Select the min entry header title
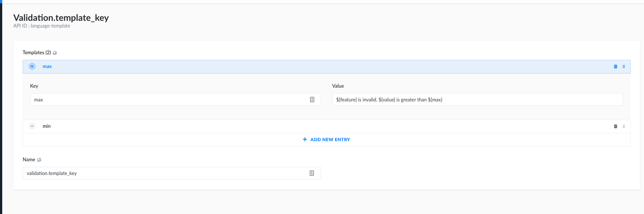This screenshot has height=214, width=644. click(x=46, y=126)
